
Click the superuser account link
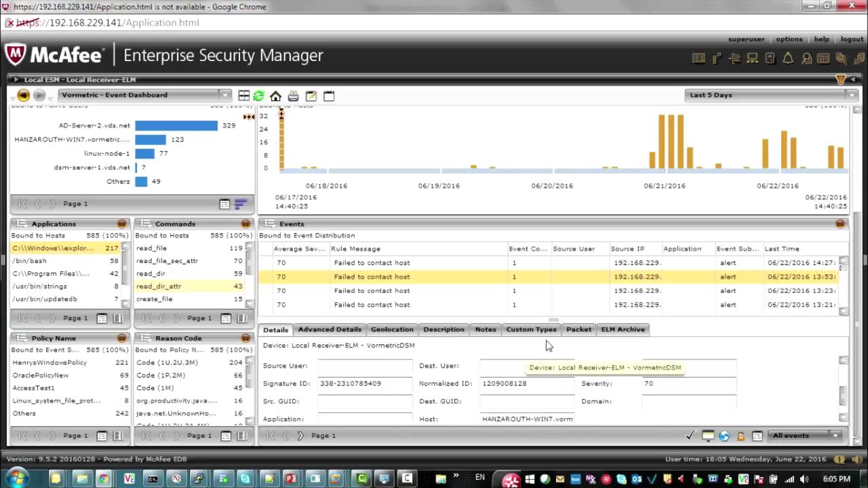746,39
